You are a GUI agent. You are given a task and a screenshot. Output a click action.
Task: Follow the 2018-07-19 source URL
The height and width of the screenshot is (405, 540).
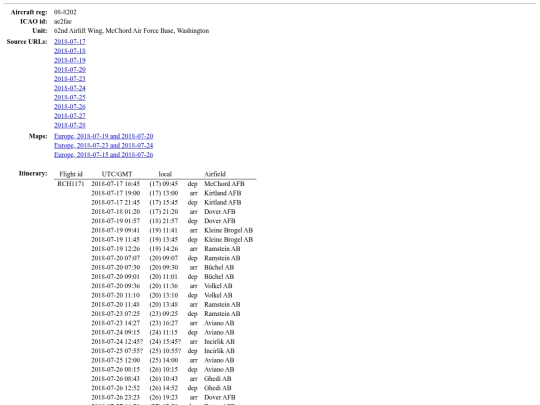point(70,60)
